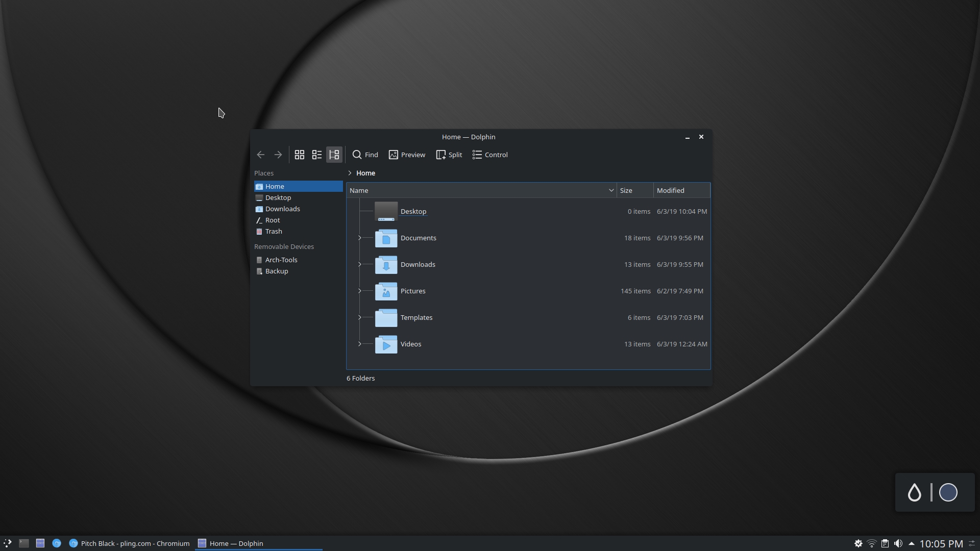
Task: Open the Wi-Fi network tray icon
Action: [872, 543]
